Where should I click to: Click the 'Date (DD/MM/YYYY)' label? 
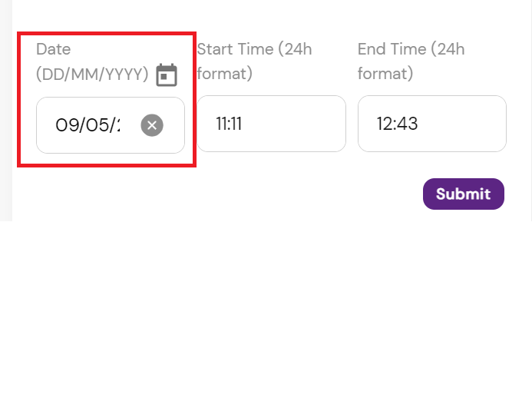(x=91, y=61)
